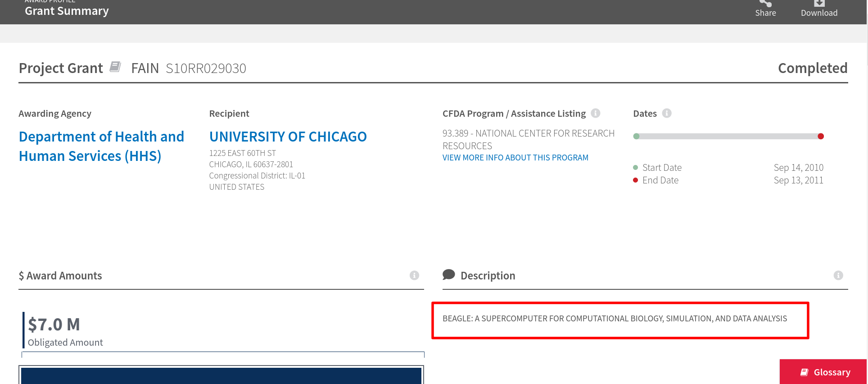The height and width of the screenshot is (384, 868).
Task: Click info icon beside CFDA Program listing
Action: (x=596, y=113)
